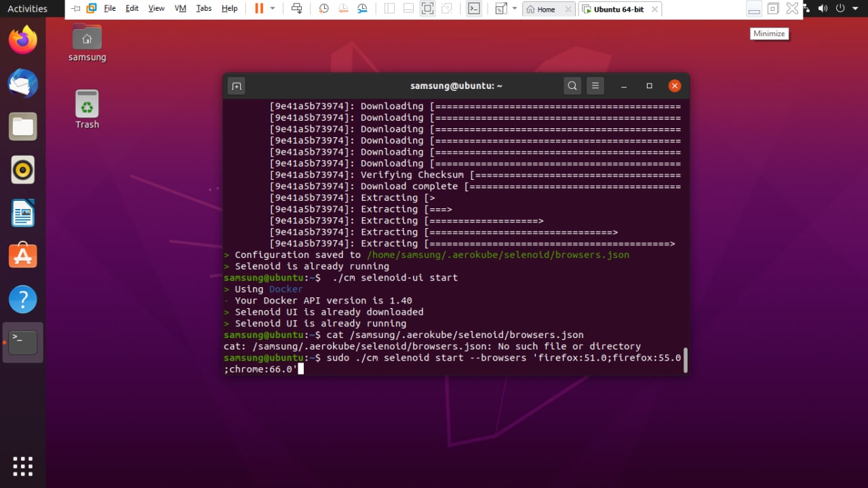Viewport: 868px width, 488px height.
Task: Expand the power options dropdown arrow
Action: (x=273, y=9)
